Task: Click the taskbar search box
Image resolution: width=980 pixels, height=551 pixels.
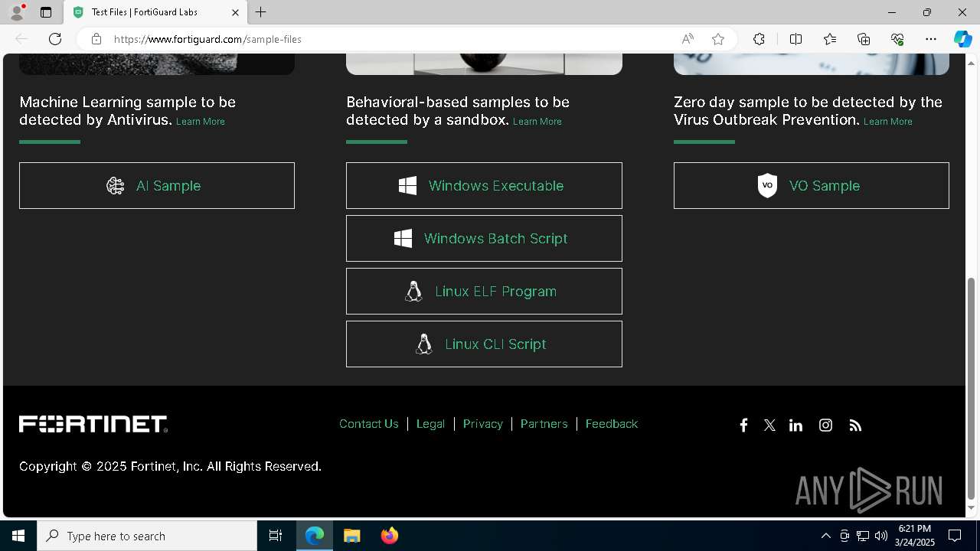Action: (x=147, y=536)
